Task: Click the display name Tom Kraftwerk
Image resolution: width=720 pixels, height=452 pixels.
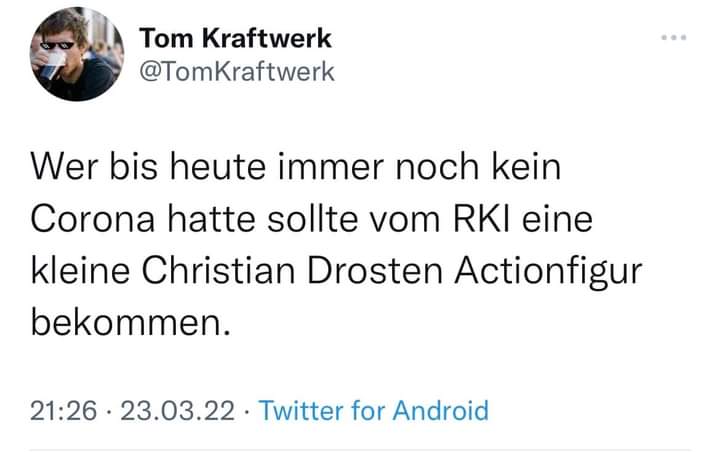Action: coord(234,38)
